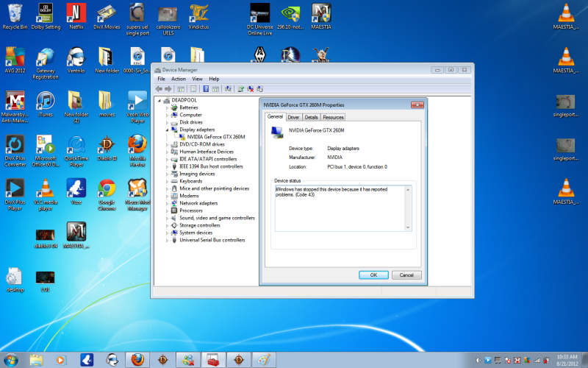Image resolution: width=588 pixels, height=368 pixels.
Task: Select the Recycle Bin desktop icon
Action: click(15, 17)
